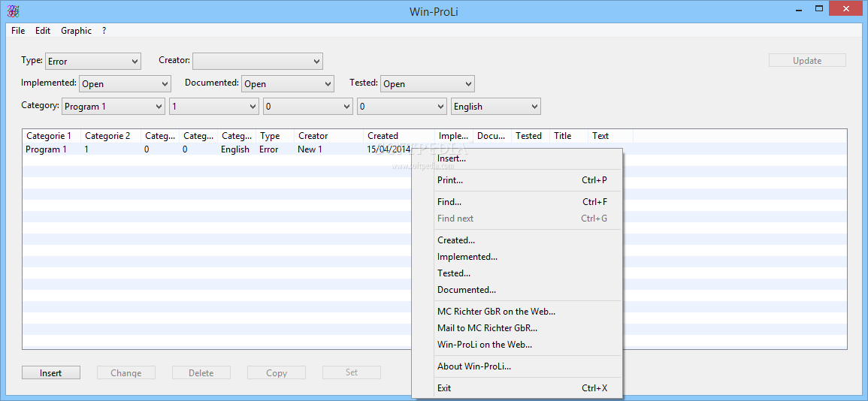Expand the Documented dropdown
This screenshot has height=401, width=868.
click(x=288, y=84)
